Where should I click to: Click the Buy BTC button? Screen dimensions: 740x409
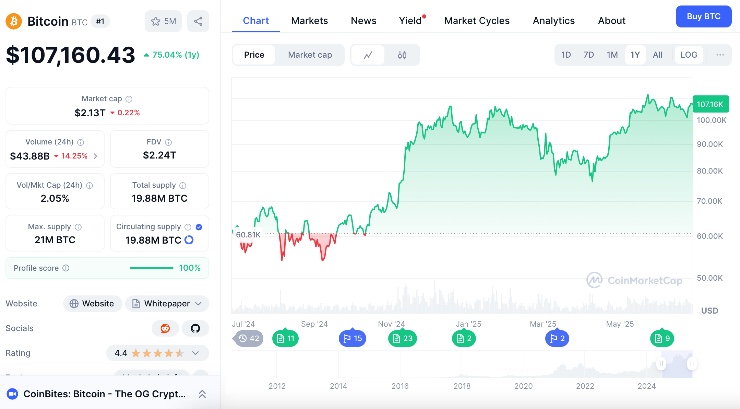[x=704, y=17]
